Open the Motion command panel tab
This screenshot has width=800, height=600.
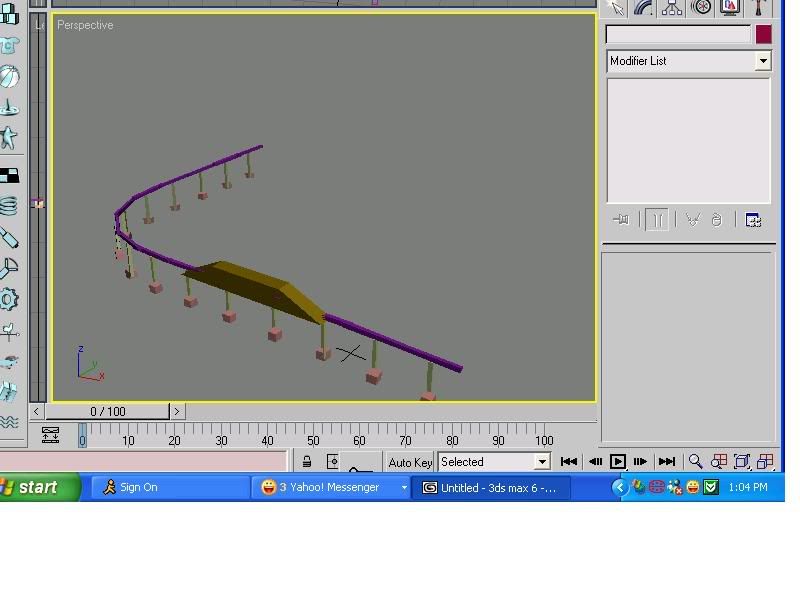pos(701,8)
